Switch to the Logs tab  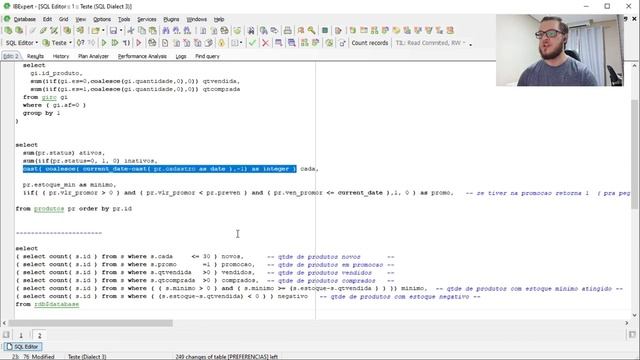click(x=181, y=56)
